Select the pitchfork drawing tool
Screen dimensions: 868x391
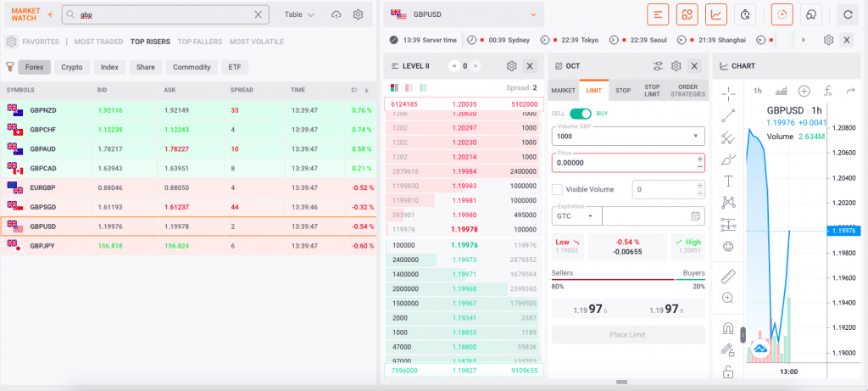click(728, 137)
